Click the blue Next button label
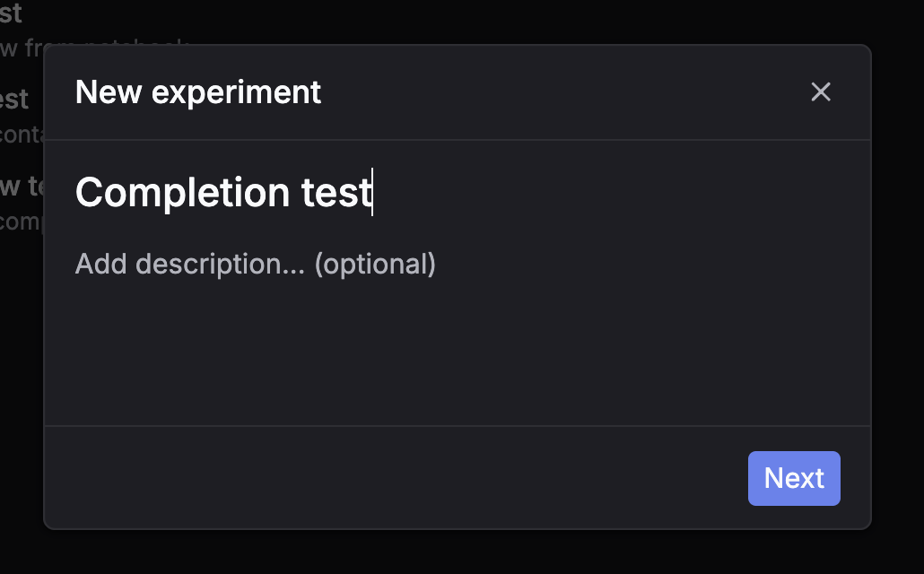The image size is (924, 574). point(794,478)
